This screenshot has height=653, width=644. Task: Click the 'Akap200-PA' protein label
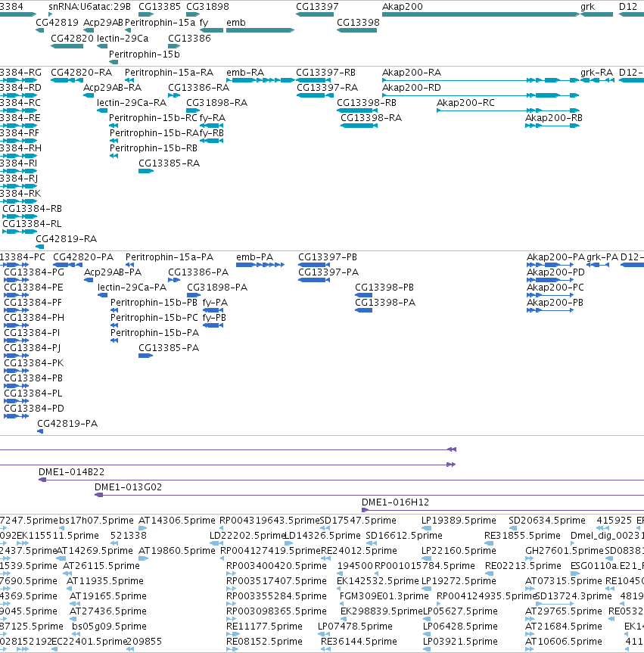(555, 257)
